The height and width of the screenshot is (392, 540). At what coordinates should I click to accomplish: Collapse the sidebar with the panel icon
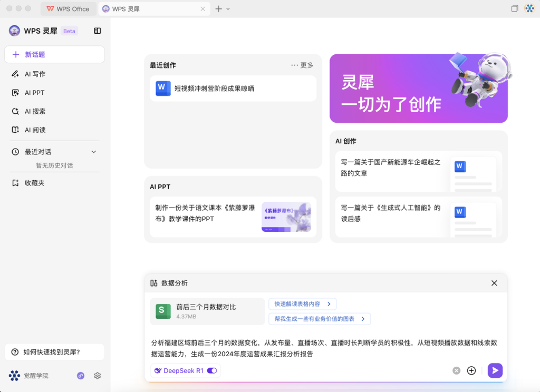98,31
